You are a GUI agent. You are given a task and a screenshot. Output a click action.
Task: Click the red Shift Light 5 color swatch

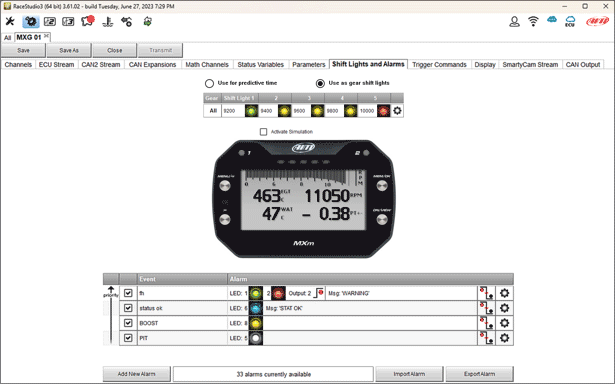click(x=383, y=111)
